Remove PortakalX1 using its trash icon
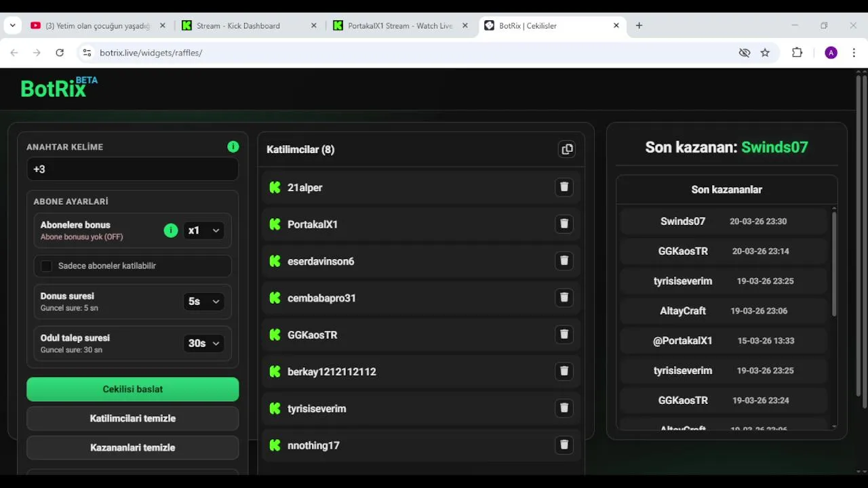Image resolution: width=868 pixels, height=488 pixels. [564, 224]
